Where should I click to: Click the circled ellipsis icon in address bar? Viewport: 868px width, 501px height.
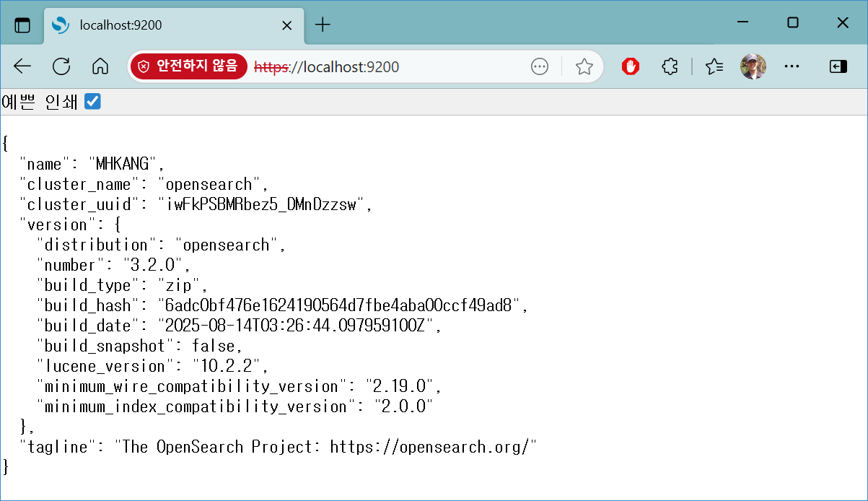click(539, 66)
